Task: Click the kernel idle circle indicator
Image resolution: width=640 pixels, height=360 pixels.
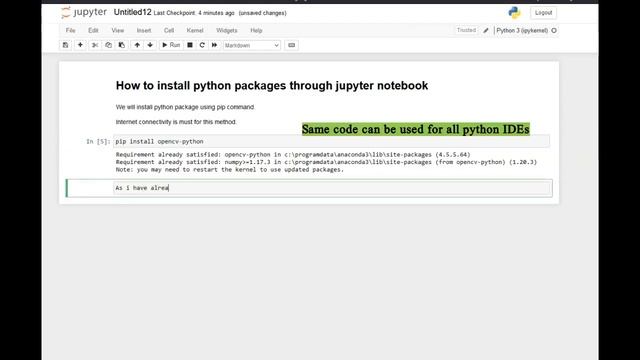Action: 554,31
